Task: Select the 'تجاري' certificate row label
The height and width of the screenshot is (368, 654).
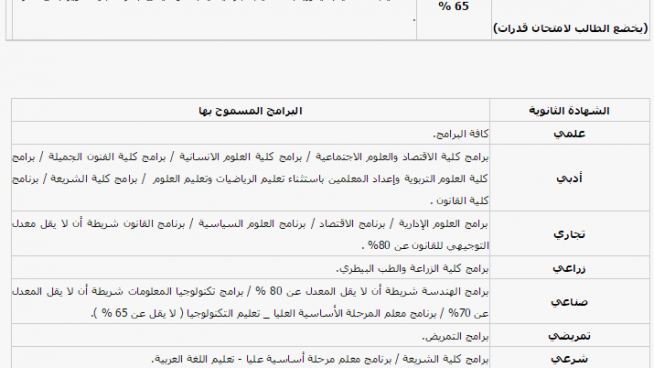Action: coord(569,234)
